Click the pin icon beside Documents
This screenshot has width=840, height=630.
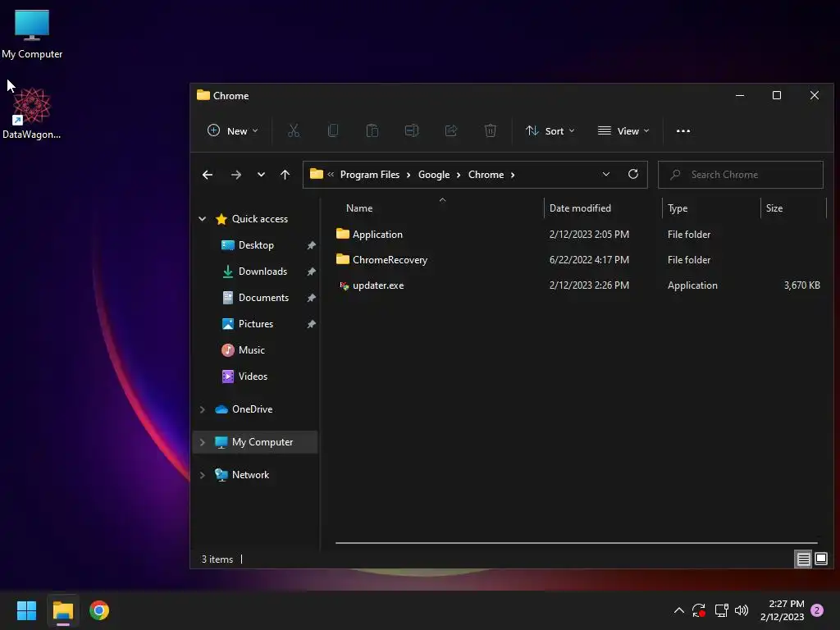point(311,298)
